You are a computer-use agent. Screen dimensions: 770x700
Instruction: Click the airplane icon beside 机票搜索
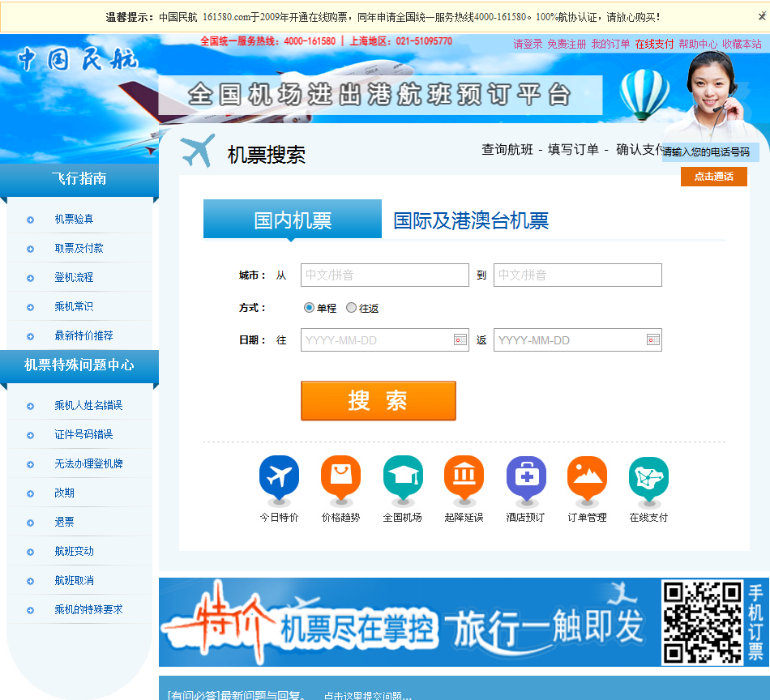(198, 150)
